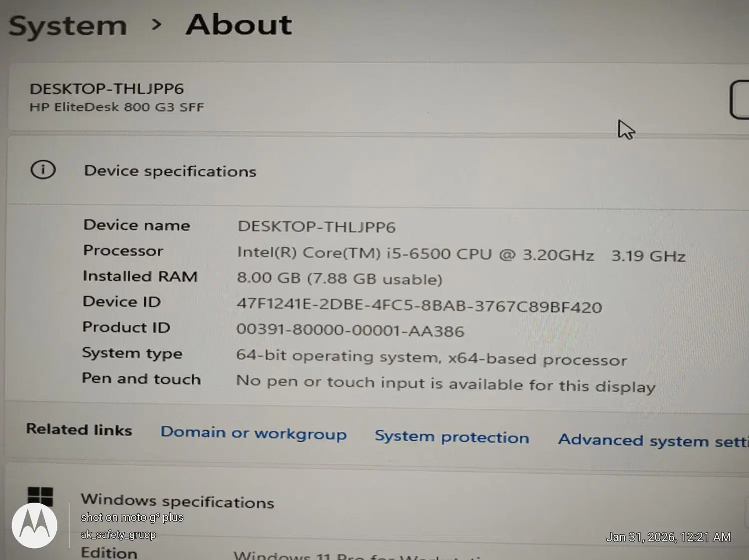This screenshot has width=749, height=560.
Task: Click the Pen and touch label
Action: click(x=141, y=379)
